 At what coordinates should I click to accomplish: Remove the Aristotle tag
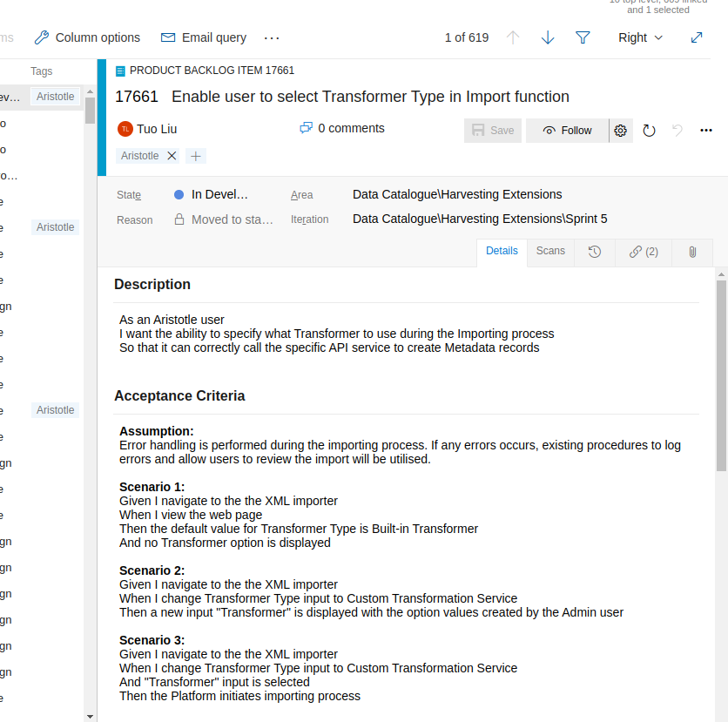tap(172, 156)
